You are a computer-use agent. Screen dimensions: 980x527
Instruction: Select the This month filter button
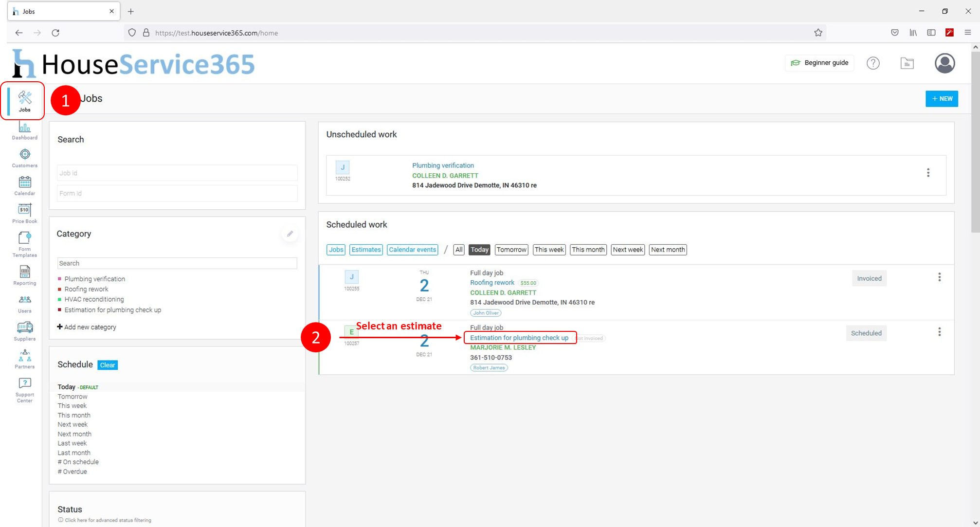tap(588, 250)
